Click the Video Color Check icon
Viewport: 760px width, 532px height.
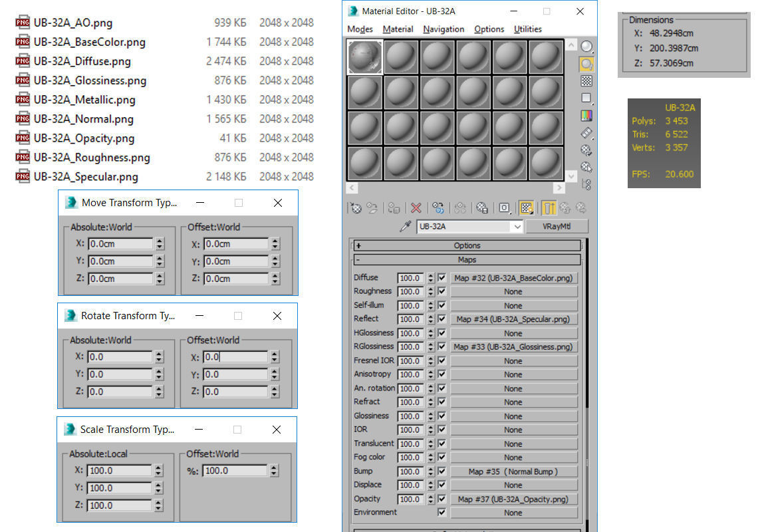(586, 116)
